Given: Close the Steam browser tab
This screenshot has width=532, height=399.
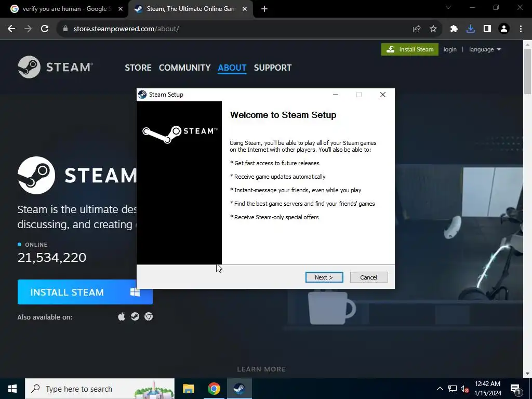Looking at the screenshot, I should 245,9.
